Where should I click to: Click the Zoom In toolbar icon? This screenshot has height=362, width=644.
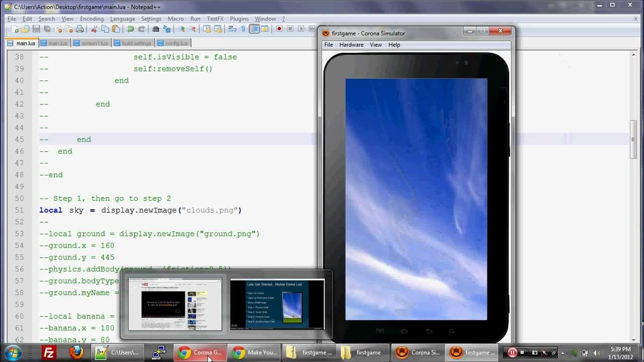(x=182, y=29)
